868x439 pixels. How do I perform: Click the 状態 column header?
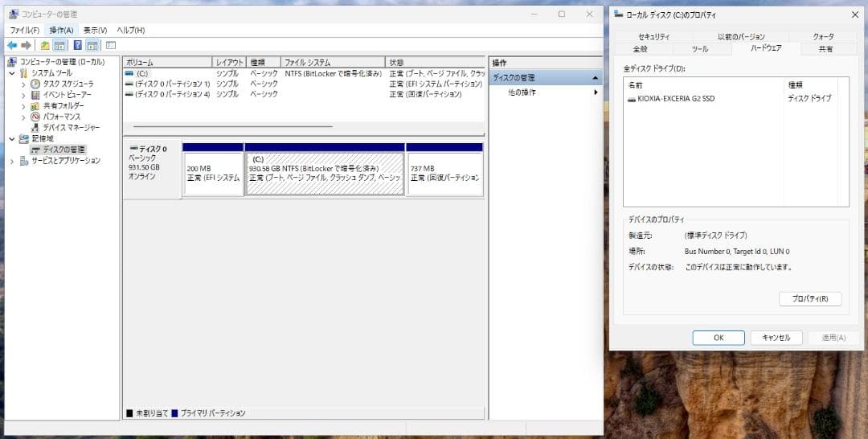tap(435, 63)
